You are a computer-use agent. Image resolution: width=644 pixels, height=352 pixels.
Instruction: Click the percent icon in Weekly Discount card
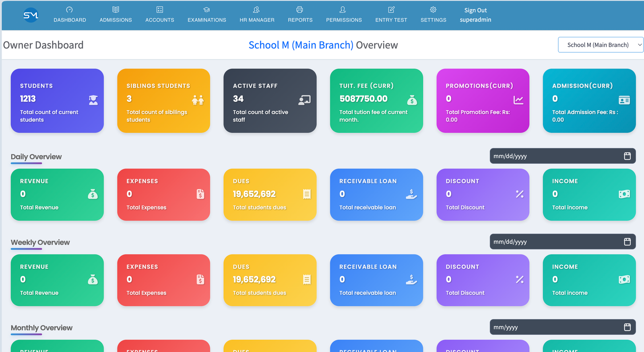[x=520, y=280]
